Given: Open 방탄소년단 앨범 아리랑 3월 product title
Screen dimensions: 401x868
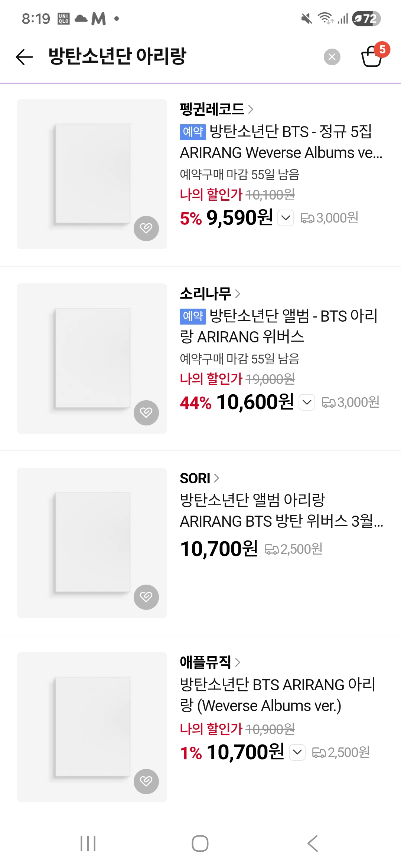Looking at the screenshot, I should pos(281,510).
